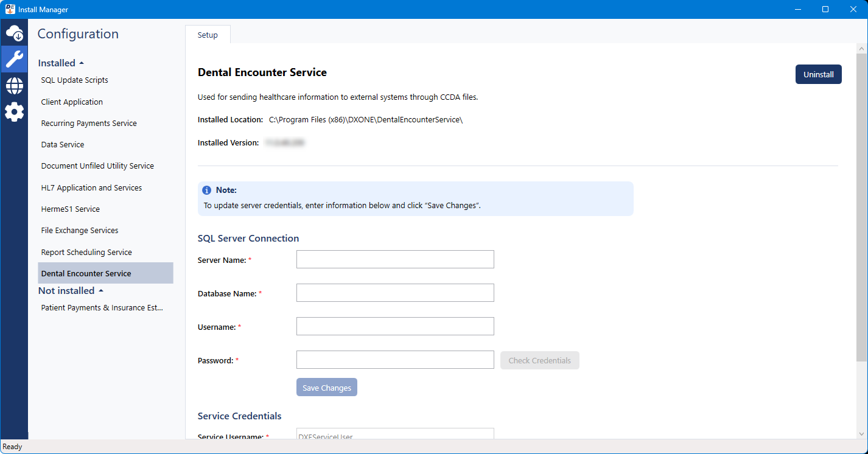868x454 pixels.
Task: Open the cloud download sidebar icon
Action: [14, 33]
